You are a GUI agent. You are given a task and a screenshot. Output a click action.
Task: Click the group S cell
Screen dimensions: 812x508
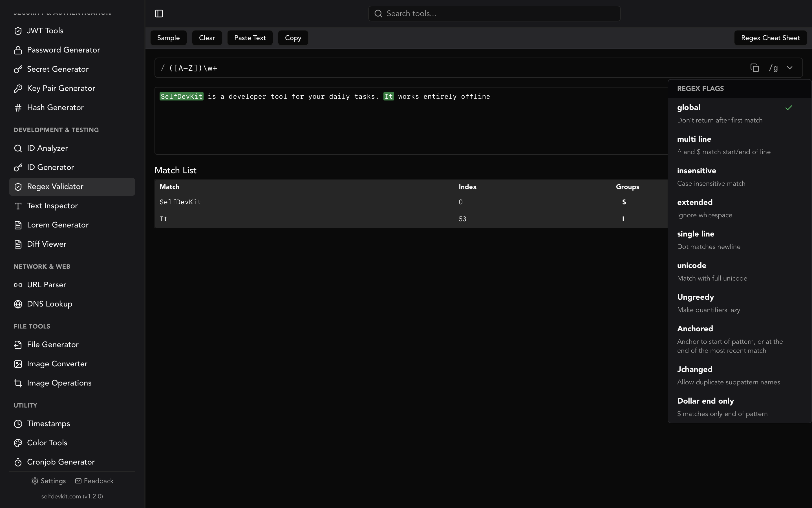point(624,202)
